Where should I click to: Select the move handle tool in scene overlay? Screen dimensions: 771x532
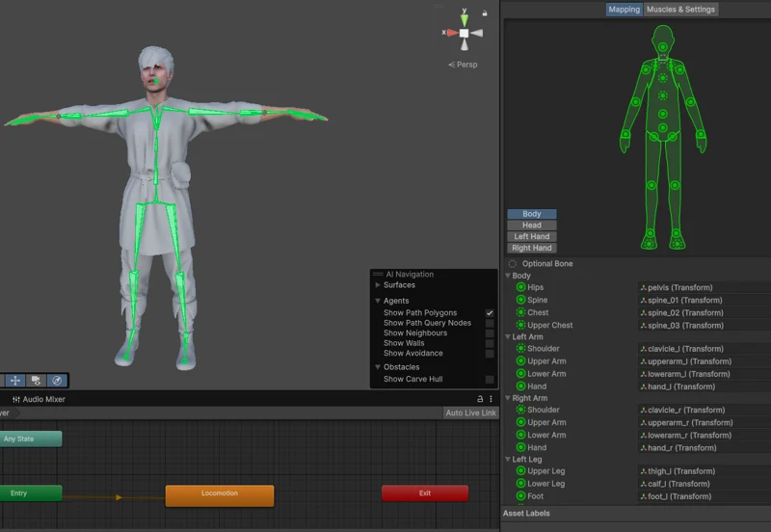(15, 380)
